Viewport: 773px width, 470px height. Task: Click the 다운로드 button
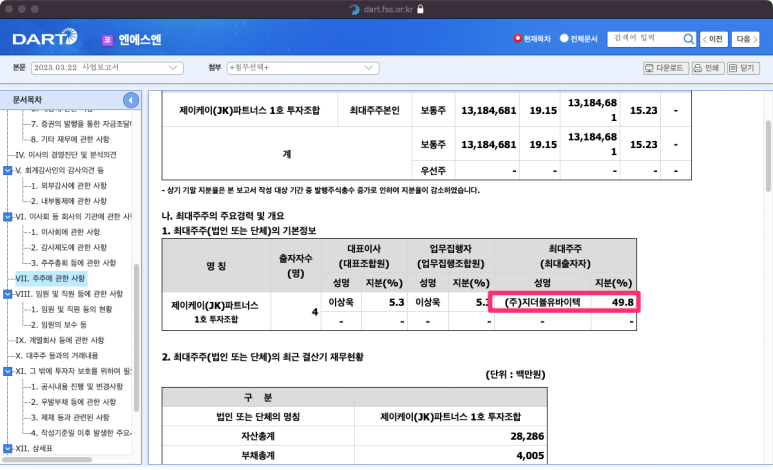pyautogui.click(x=665, y=68)
